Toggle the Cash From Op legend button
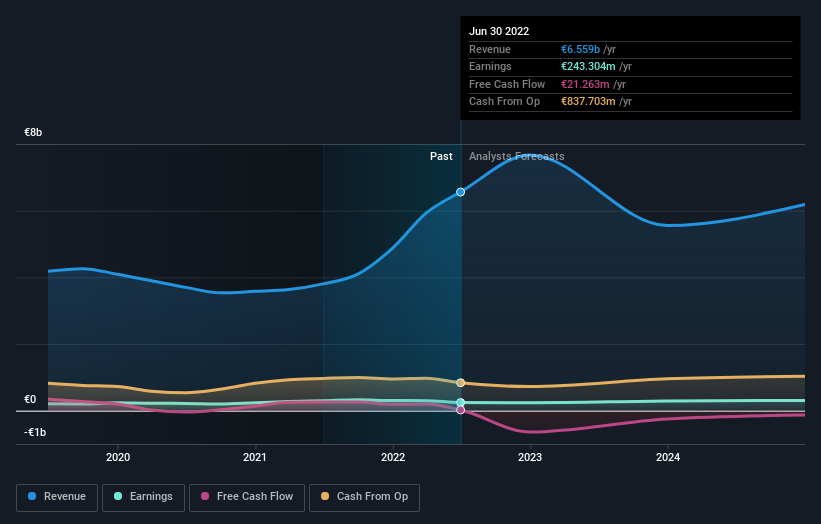The image size is (821, 524). click(x=364, y=497)
